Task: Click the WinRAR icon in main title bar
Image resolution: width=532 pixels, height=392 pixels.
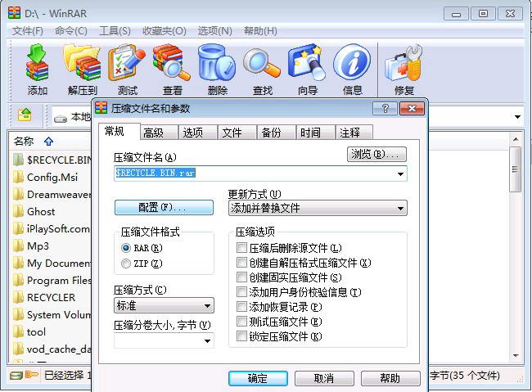Action: pos(14,12)
